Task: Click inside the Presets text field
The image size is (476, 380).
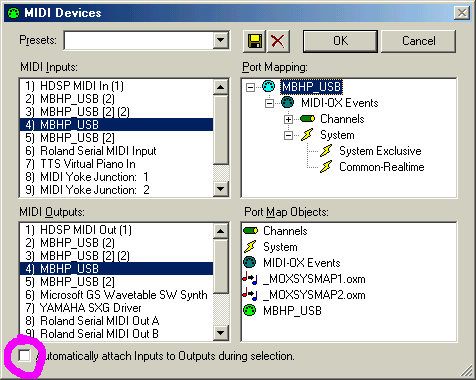Action: (x=139, y=41)
